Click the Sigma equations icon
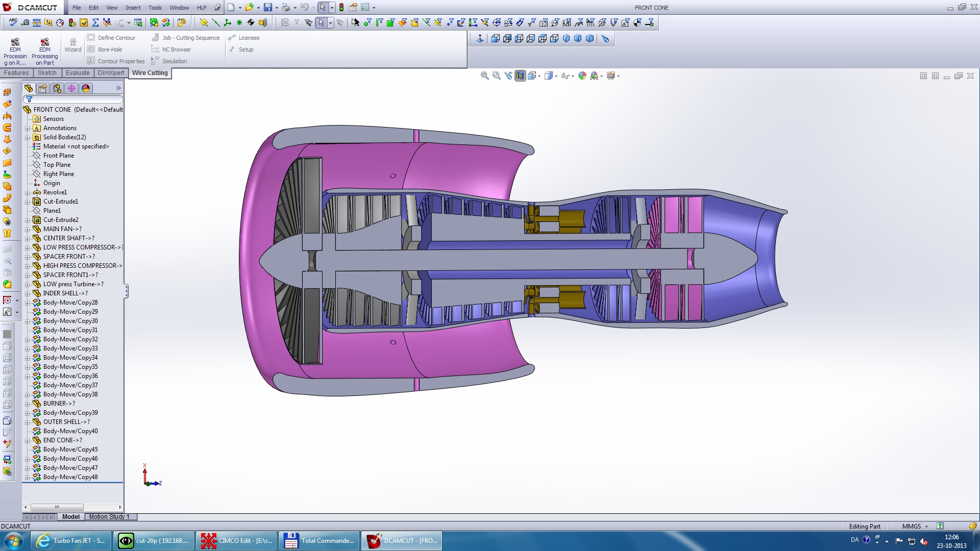Screen dimensions: 980x551 [x=95, y=22]
